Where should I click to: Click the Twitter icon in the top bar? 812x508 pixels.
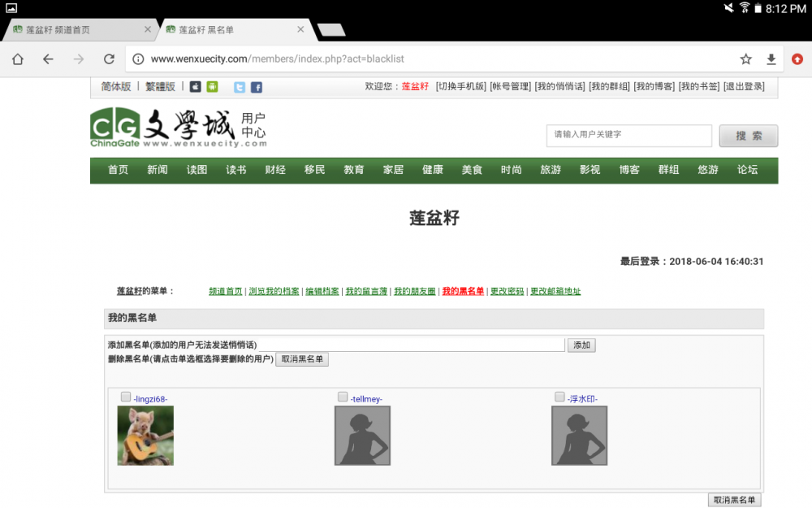[240, 87]
